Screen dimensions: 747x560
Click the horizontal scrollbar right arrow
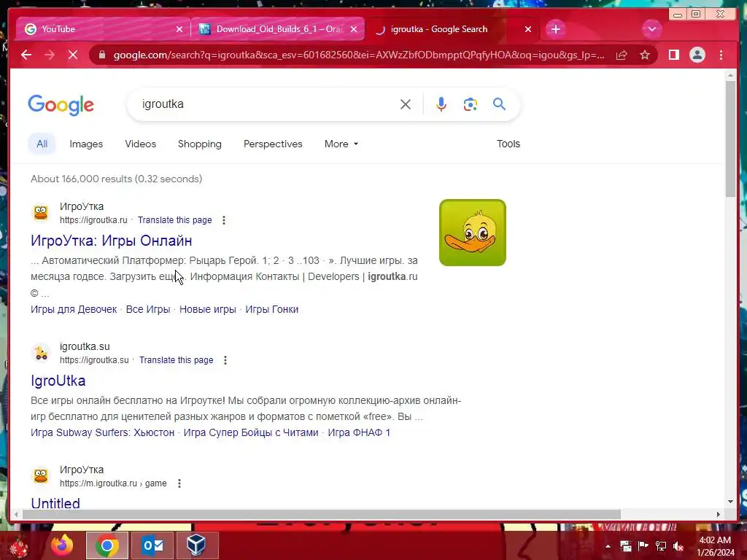point(718,514)
